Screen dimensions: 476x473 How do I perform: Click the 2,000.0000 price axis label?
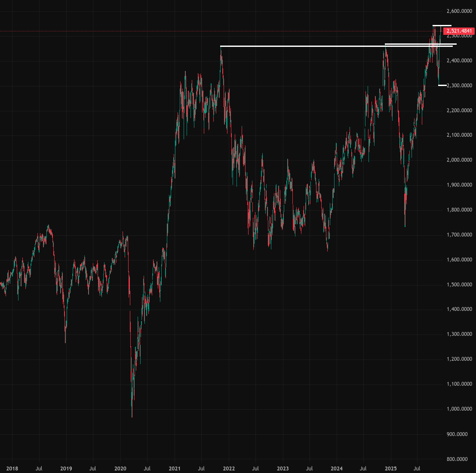tap(459, 160)
